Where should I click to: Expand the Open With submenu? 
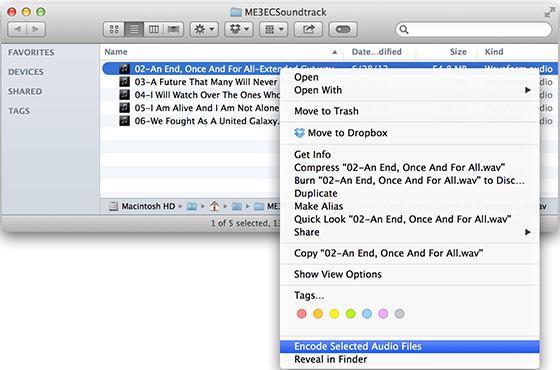click(410, 90)
